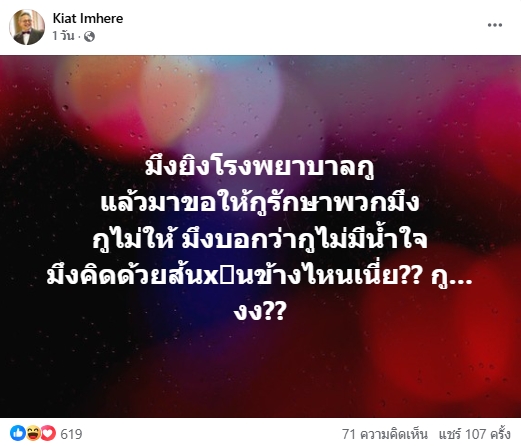The image size is (521, 446).
Task: Click the line starting with กูไม่ให้
Action: 260,239
